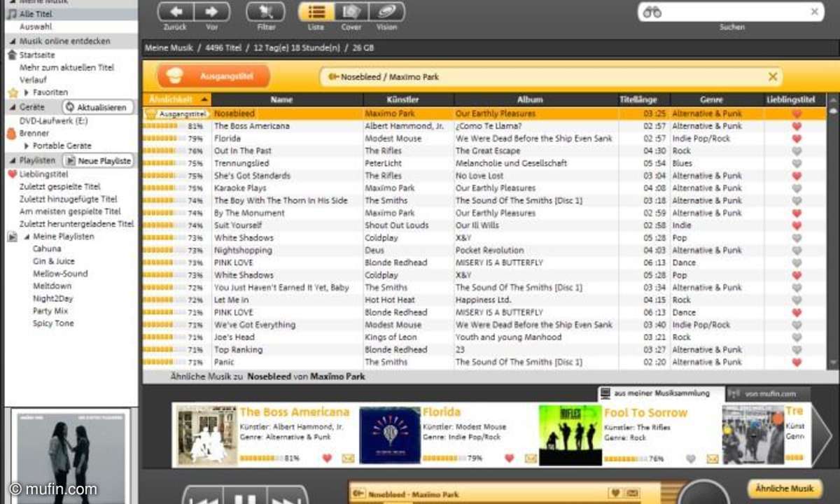
Task: Create a playlist with Neue Playliste
Action: pos(99,160)
